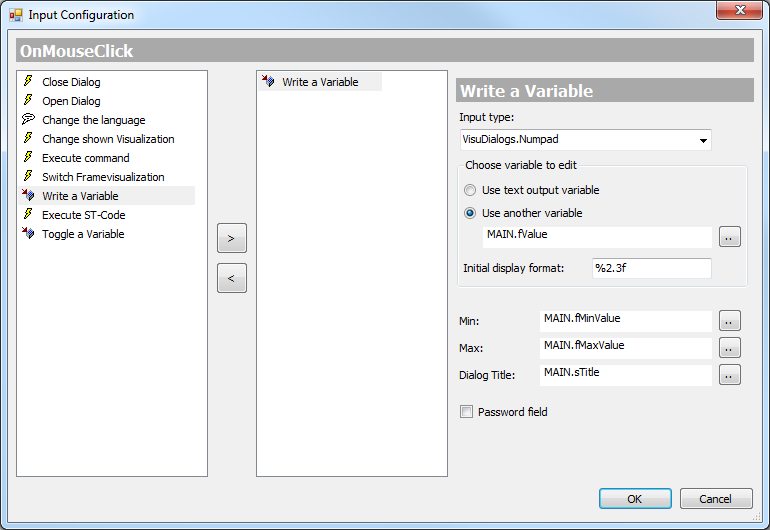Browse variable for MAIN.fValue field
Image resolution: width=770 pixels, height=530 pixels.
[730, 237]
